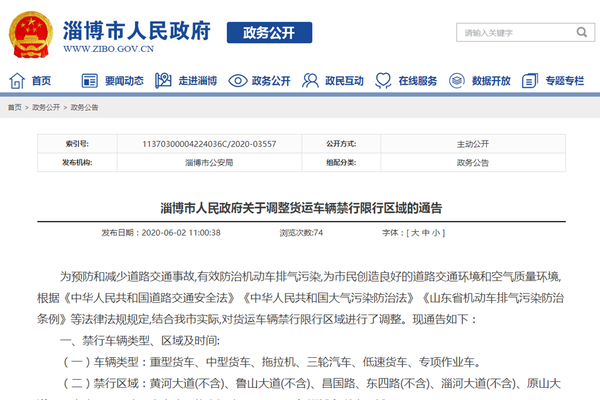
Task: Set font size to large (大)
Action: pyautogui.click(x=415, y=232)
